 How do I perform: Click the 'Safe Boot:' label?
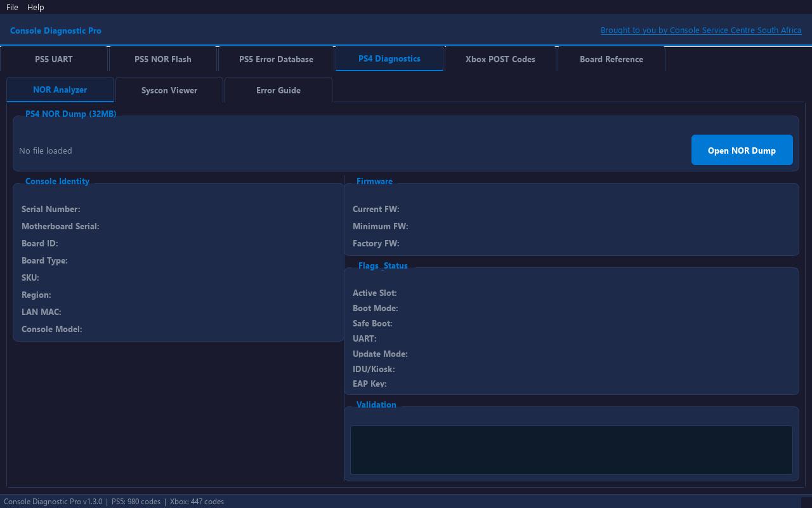click(372, 323)
